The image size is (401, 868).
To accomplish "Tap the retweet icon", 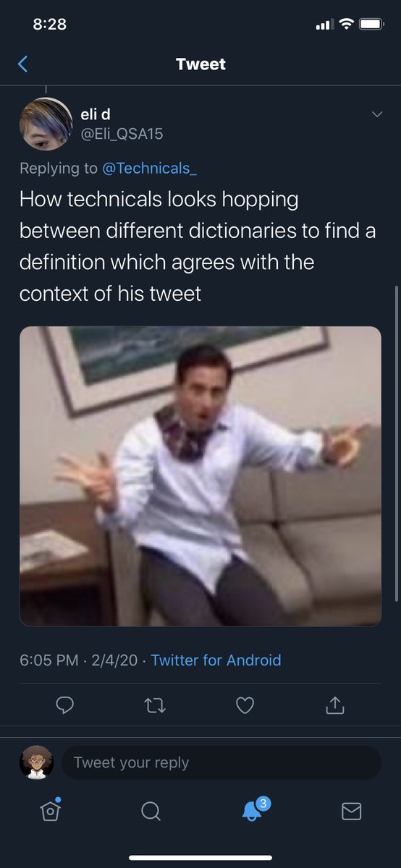I will click(156, 705).
